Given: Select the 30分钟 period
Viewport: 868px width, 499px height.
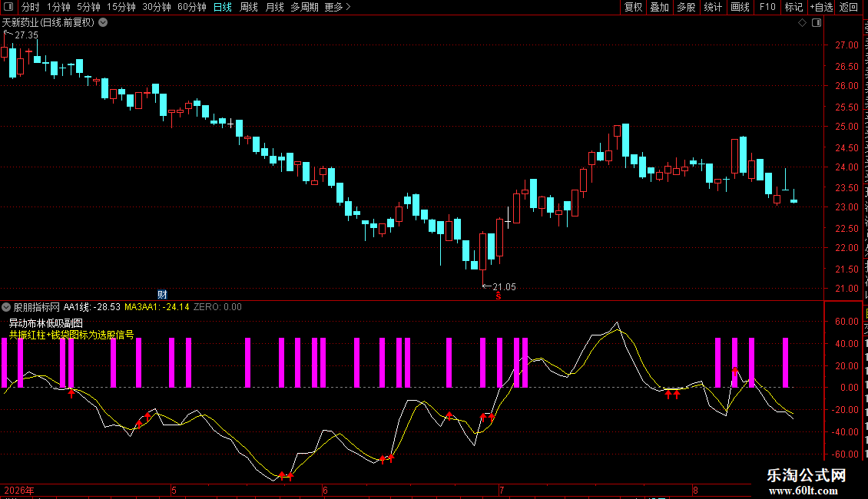Looking at the screenshot, I should tap(156, 7).
